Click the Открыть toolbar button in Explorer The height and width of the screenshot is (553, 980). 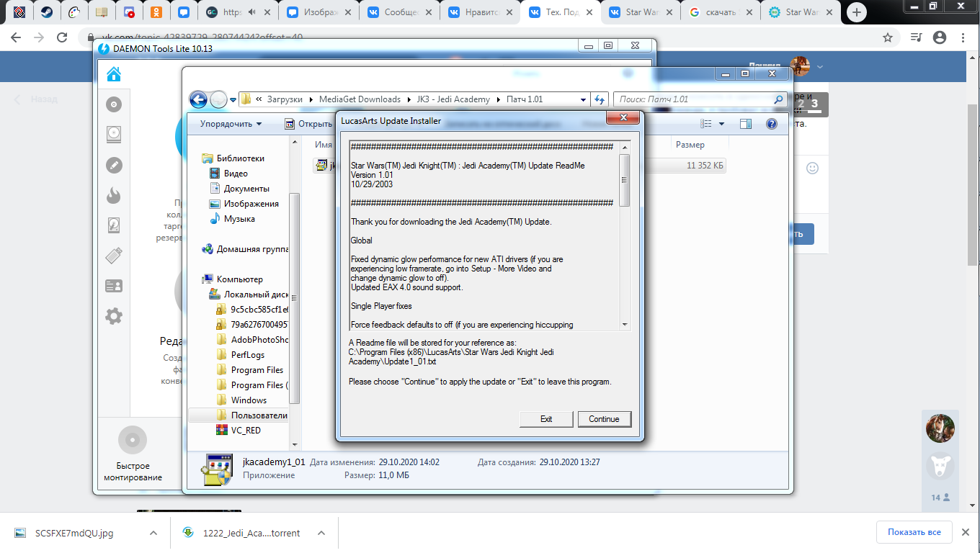coord(308,124)
